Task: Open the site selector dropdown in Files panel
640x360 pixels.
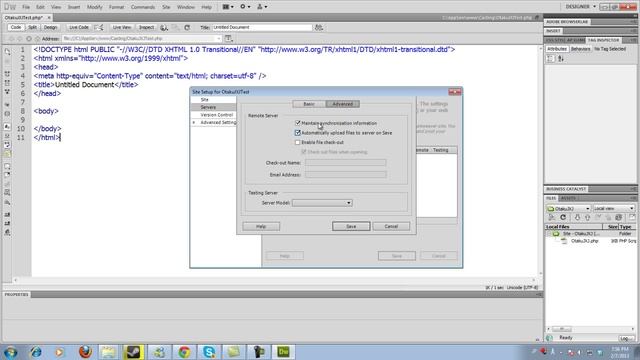Action: [x=568, y=209]
